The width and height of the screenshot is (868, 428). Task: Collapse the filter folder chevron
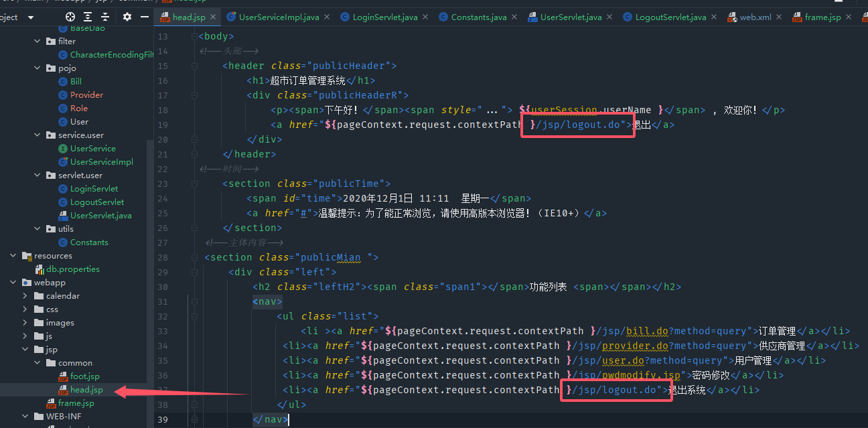[38, 42]
